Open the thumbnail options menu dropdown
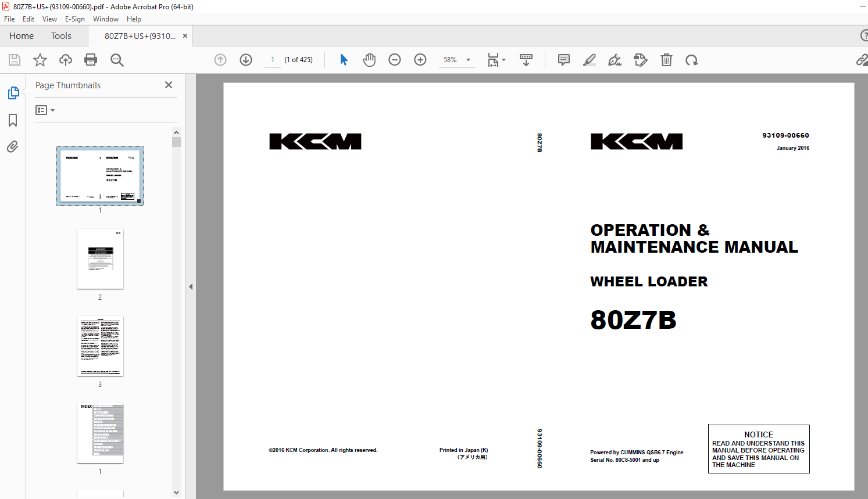 (45, 110)
